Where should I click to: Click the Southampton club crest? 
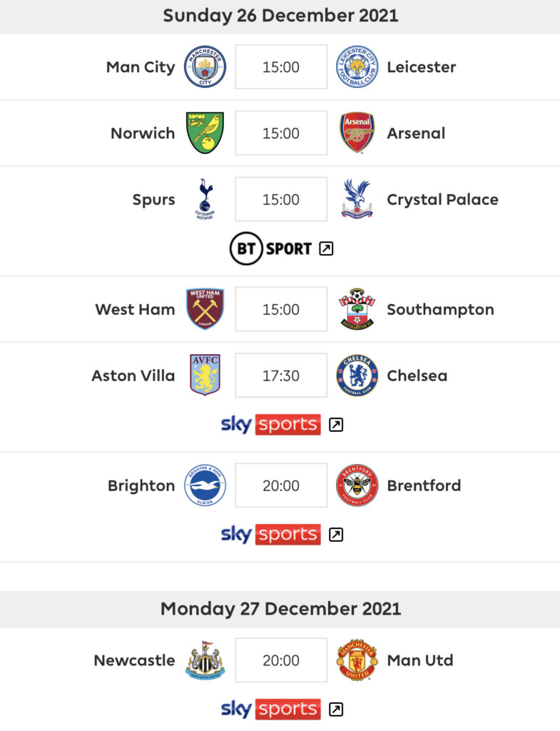[357, 309]
